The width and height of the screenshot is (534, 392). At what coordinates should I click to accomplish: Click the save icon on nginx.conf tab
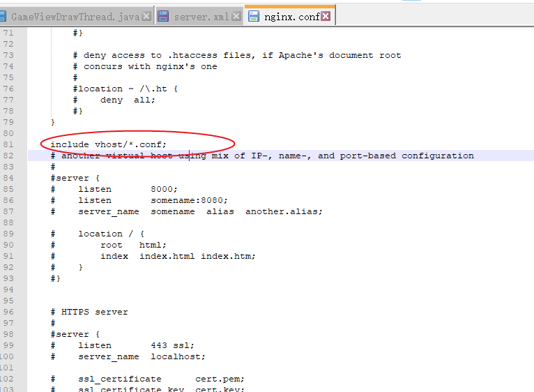tap(253, 16)
